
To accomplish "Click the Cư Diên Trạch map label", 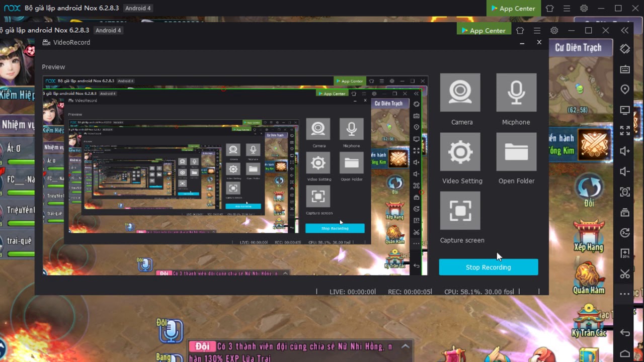I will [578, 48].
